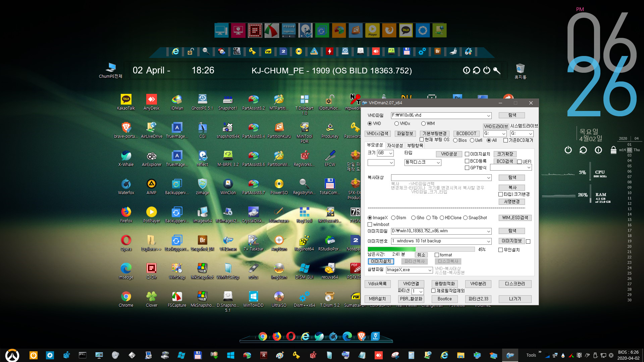
Task: Enable the format checkbox
Action: pos(437,255)
